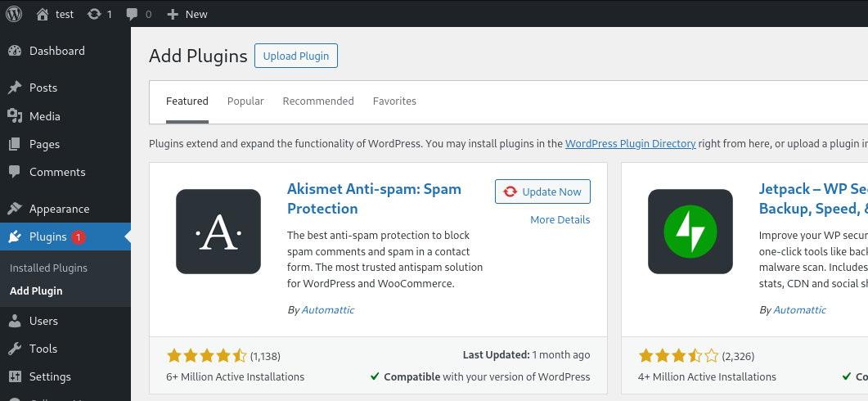
Task: Select Appearance in the admin sidebar
Action: click(59, 209)
